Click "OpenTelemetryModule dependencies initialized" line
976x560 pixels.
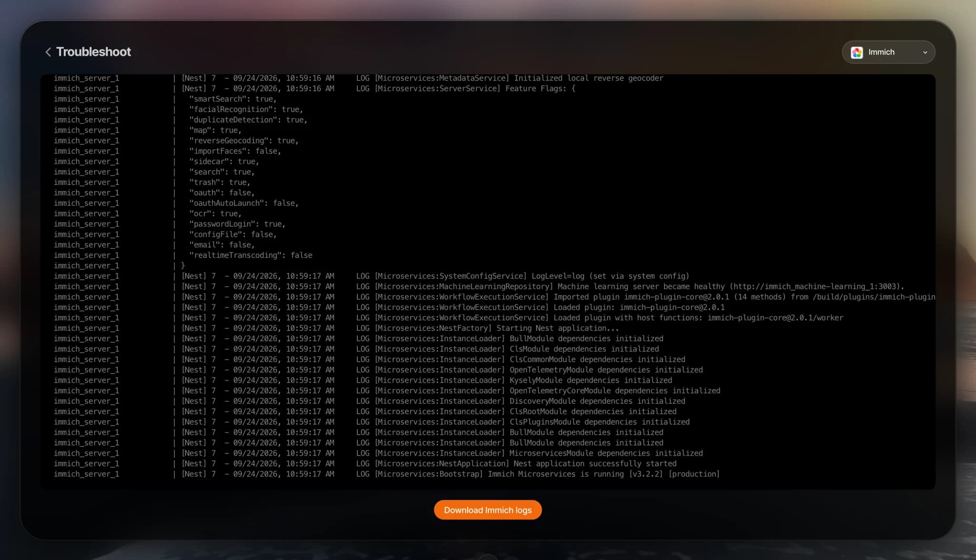(378, 370)
